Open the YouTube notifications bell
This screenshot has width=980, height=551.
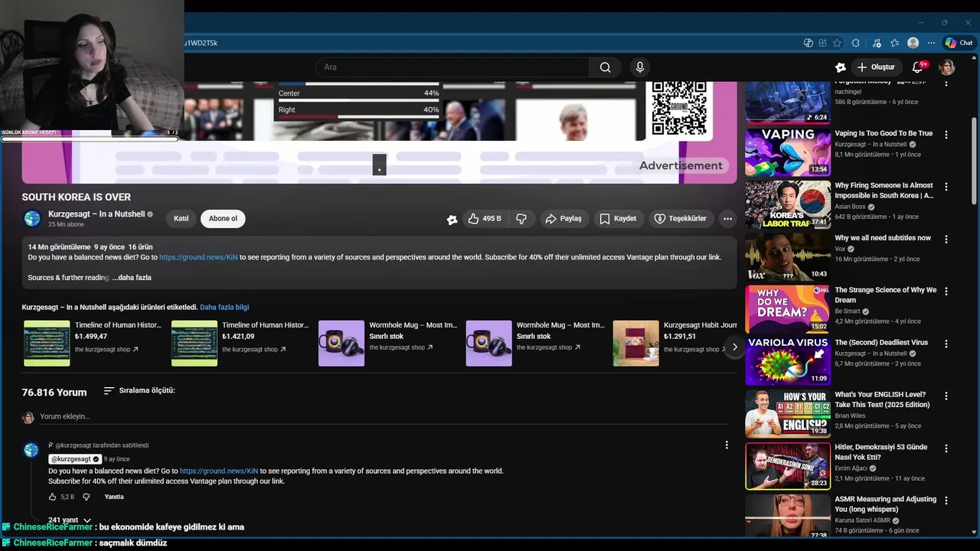917,67
